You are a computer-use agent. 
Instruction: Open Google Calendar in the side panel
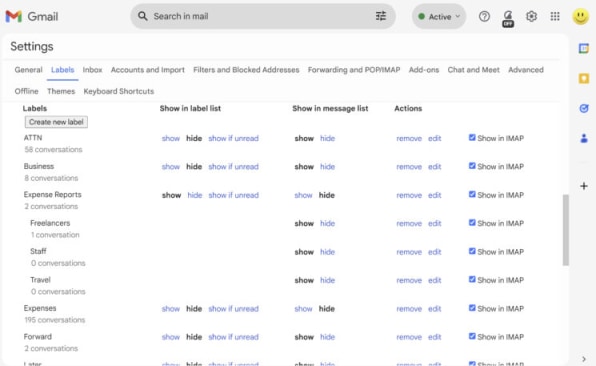click(x=584, y=49)
